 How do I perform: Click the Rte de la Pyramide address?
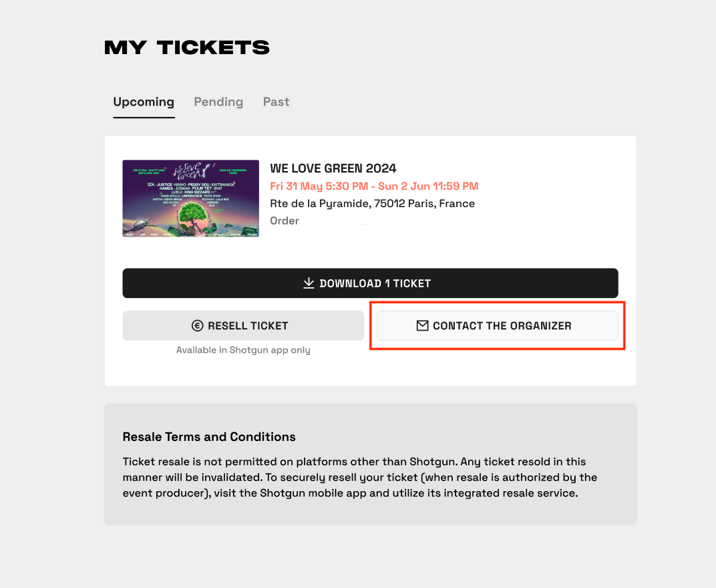[x=372, y=203]
